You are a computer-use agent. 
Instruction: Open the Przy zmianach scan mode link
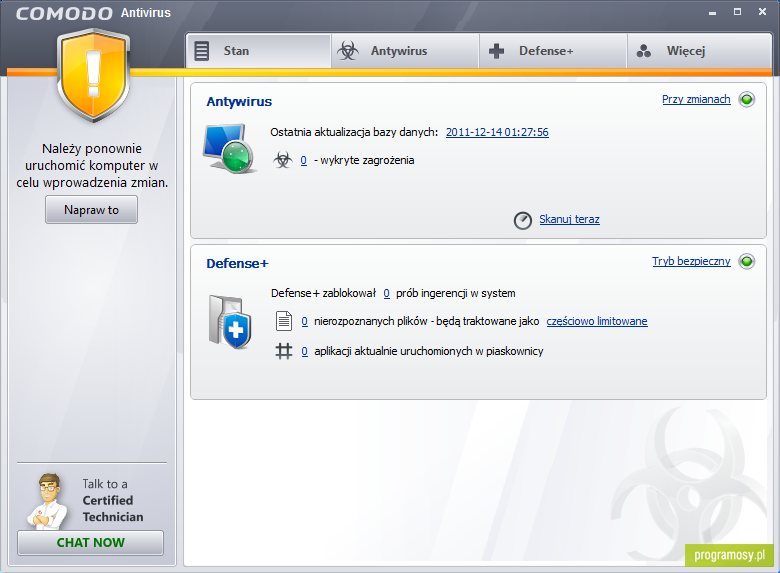(x=696, y=99)
